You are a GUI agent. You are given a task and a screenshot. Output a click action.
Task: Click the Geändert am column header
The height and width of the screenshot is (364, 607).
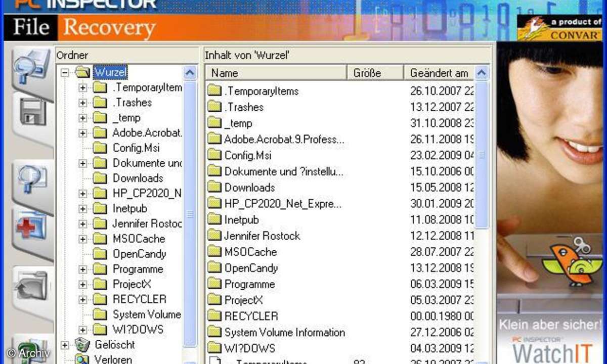pyautogui.click(x=439, y=73)
